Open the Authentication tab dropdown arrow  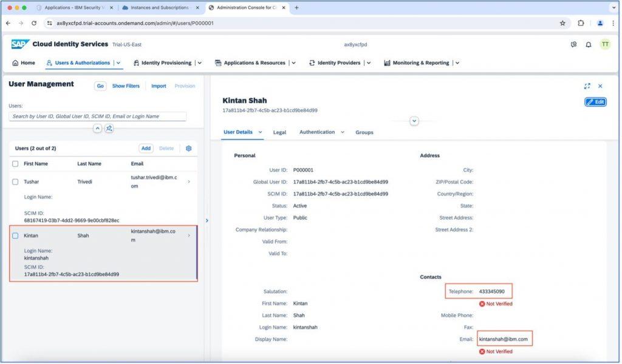[343, 132]
